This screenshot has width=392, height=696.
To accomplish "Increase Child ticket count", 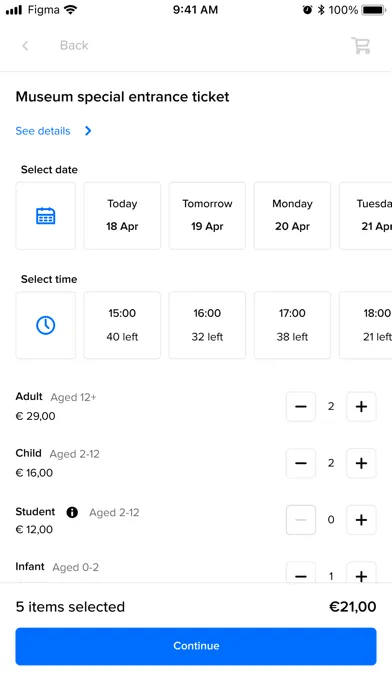I will point(361,463).
